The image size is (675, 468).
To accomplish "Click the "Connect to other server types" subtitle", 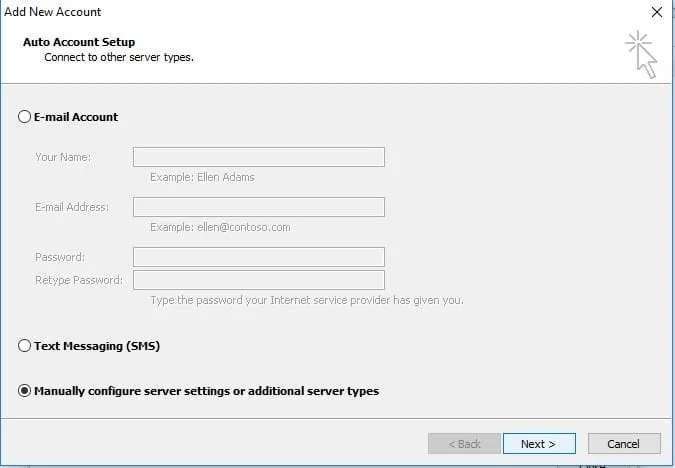I will [119, 58].
